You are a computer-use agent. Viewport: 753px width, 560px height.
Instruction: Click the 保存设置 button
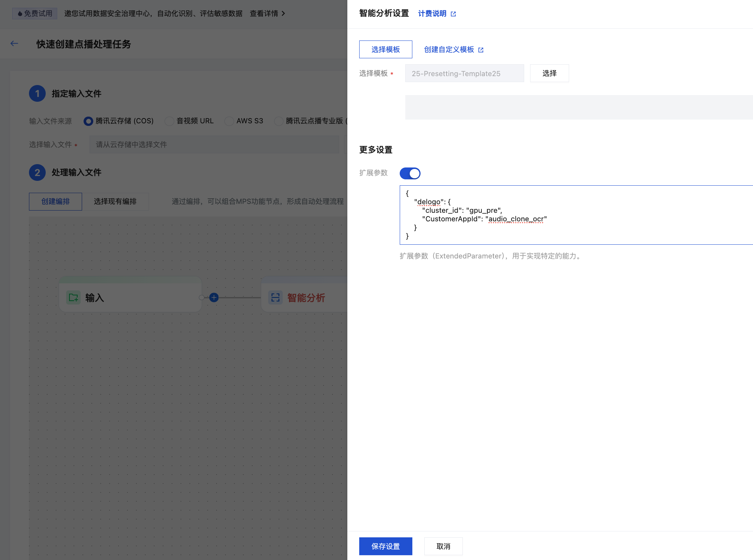click(x=385, y=546)
